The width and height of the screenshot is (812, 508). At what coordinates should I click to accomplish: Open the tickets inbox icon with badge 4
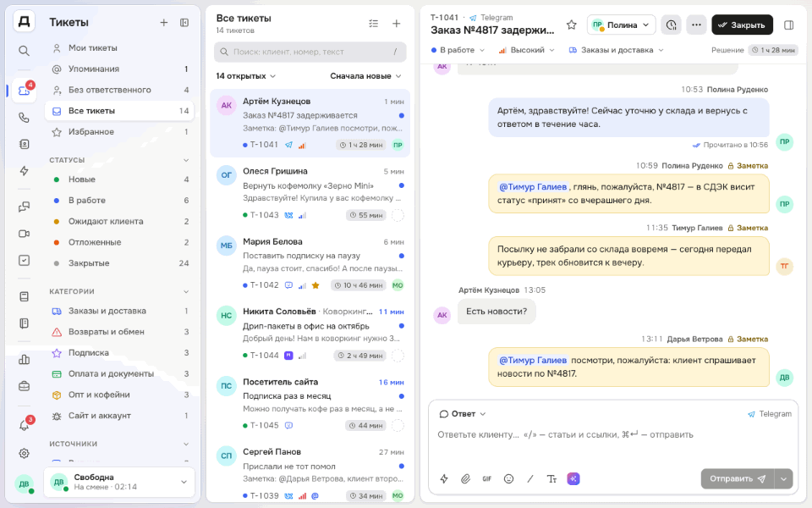[x=24, y=91]
